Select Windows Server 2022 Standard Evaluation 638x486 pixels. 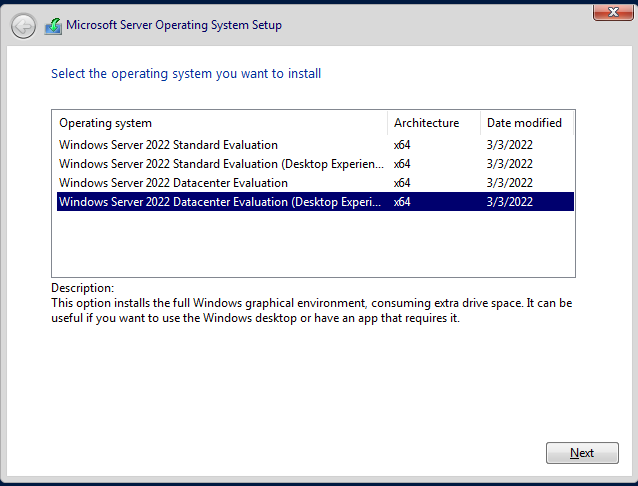coord(315,145)
